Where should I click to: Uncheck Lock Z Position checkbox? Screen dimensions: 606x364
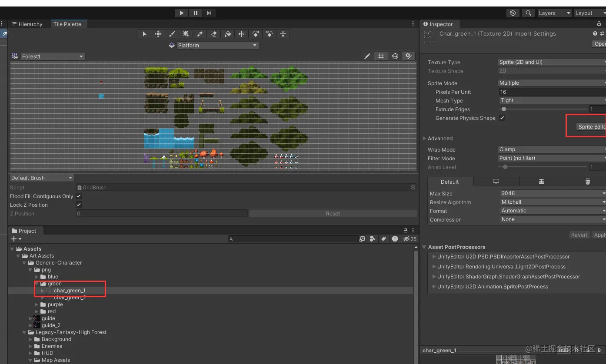click(x=79, y=205)
